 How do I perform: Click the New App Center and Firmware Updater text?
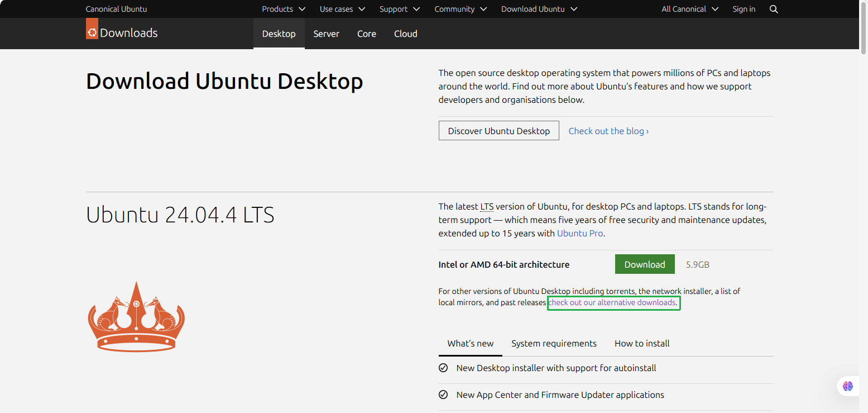tap(560, 395)
